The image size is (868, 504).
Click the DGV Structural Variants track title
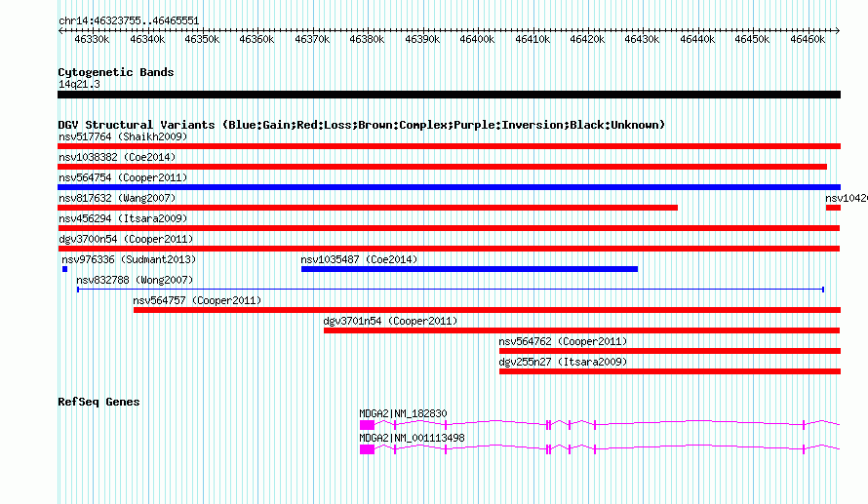pos(362,125)
